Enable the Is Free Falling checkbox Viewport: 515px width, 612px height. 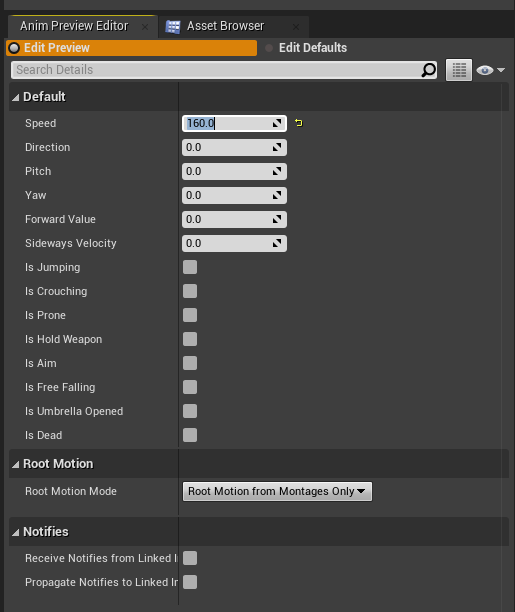[x=190, y=387]
